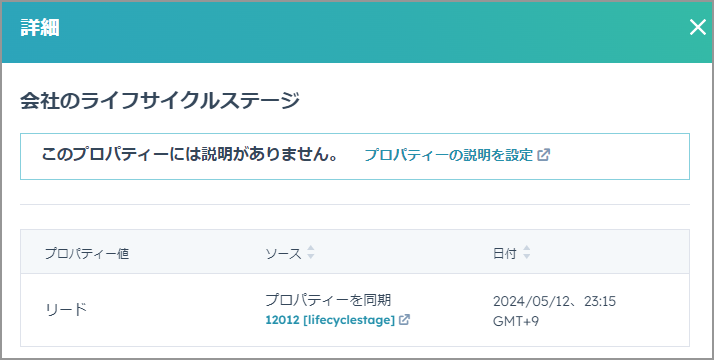Click the リード property value cell

[x=66, y=310]
